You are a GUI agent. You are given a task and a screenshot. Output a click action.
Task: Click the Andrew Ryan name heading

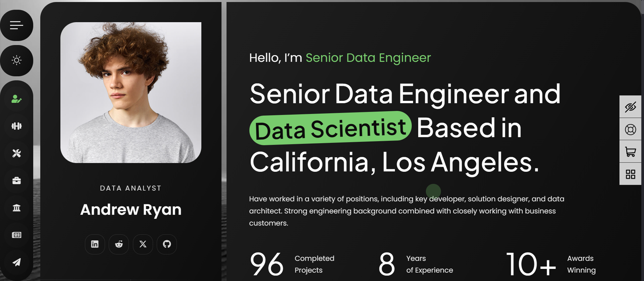click(x=131, y=210)
